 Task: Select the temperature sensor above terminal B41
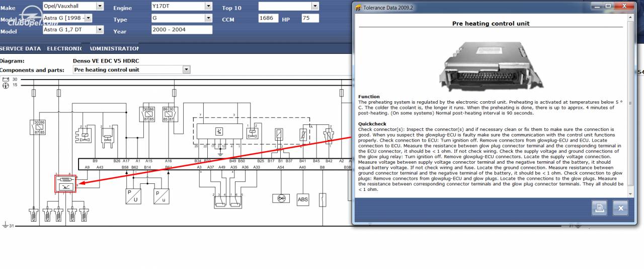(x=303, y=134)
